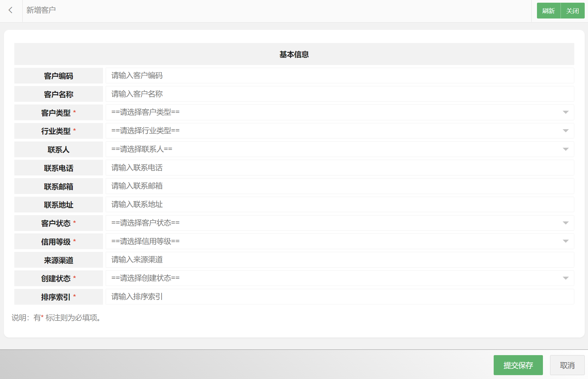Viewport: 588px width, 379px height.
Task: Click the 刷新 refresh button
Action: [548, 11]
